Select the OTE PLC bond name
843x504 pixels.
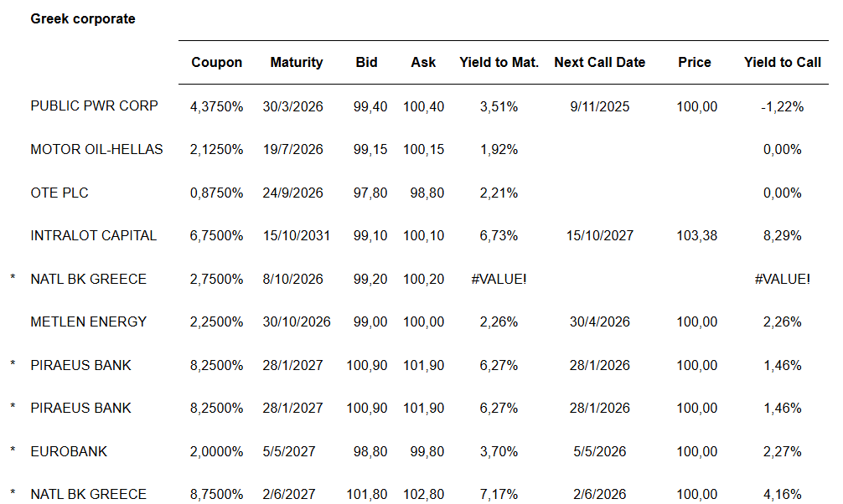[59, 193]
